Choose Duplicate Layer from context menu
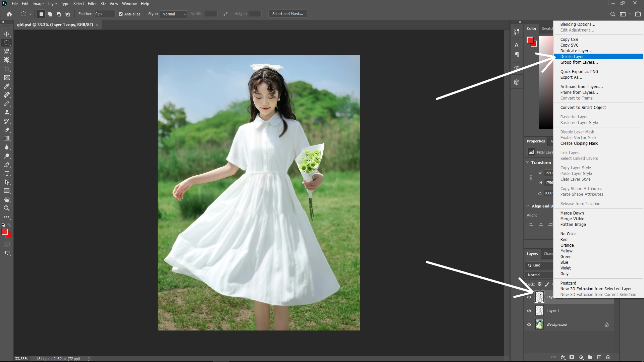 pyautogui.click(x=576, y=51)
